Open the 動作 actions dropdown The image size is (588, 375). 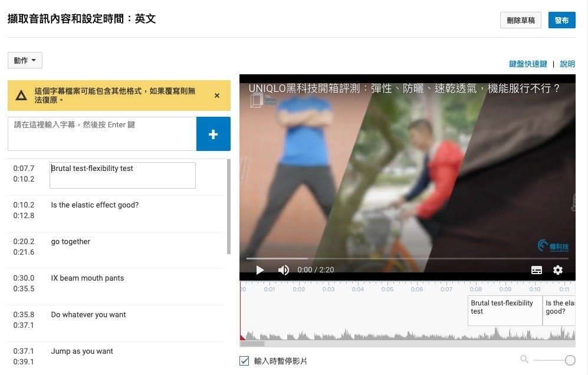[x=25, y=60]
